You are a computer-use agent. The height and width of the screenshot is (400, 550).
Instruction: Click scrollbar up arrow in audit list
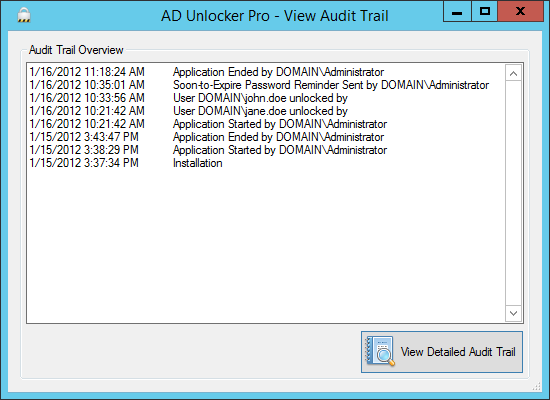coord(513,73)
